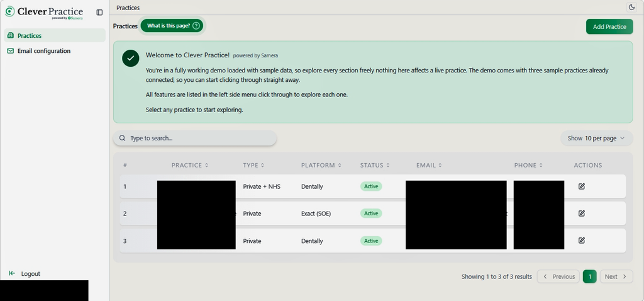The height and width of the screenshot is (301, 644).
Task: Click the Welcome to Clever Practice! heading
Action: coord(187,55)
